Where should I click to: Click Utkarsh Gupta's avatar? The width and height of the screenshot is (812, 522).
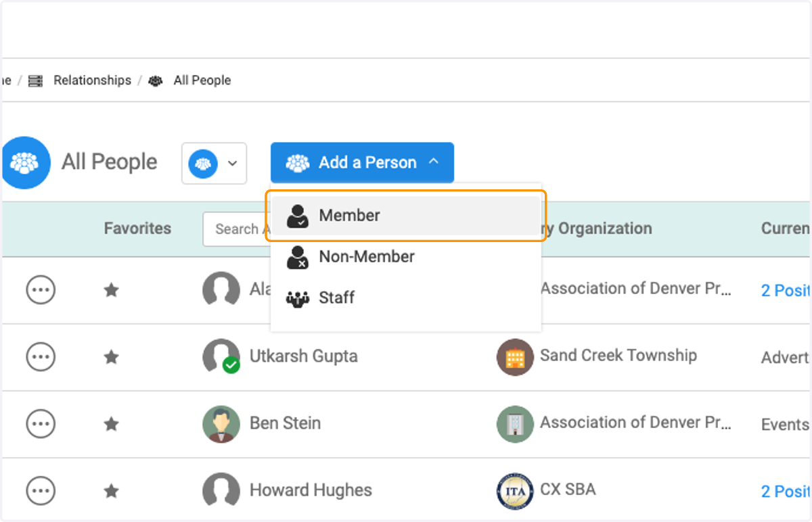[x=221, y=356]
